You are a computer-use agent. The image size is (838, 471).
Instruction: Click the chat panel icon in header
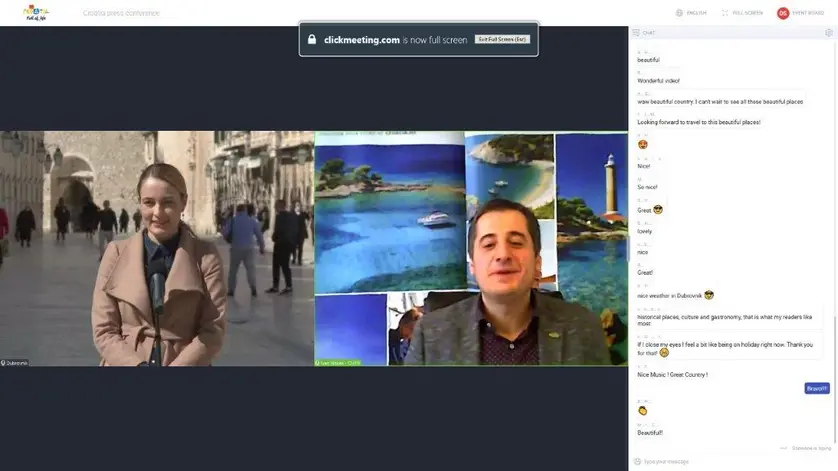tap(636, 32)
